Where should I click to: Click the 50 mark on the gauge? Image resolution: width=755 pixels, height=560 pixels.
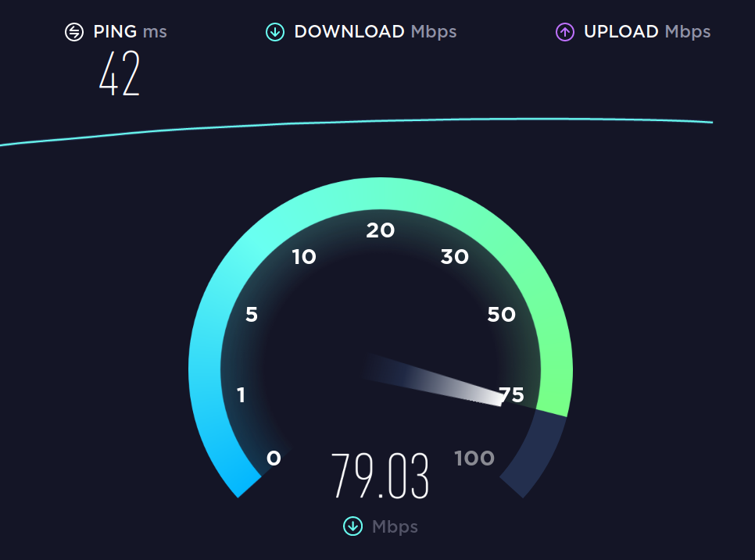pyautogui.click(x=501, y=314)
